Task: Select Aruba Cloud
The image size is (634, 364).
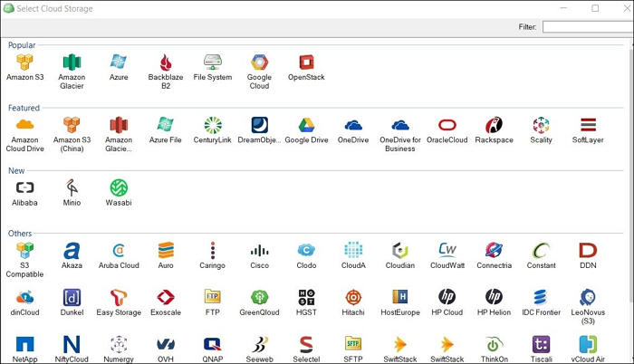Action: 119,255
